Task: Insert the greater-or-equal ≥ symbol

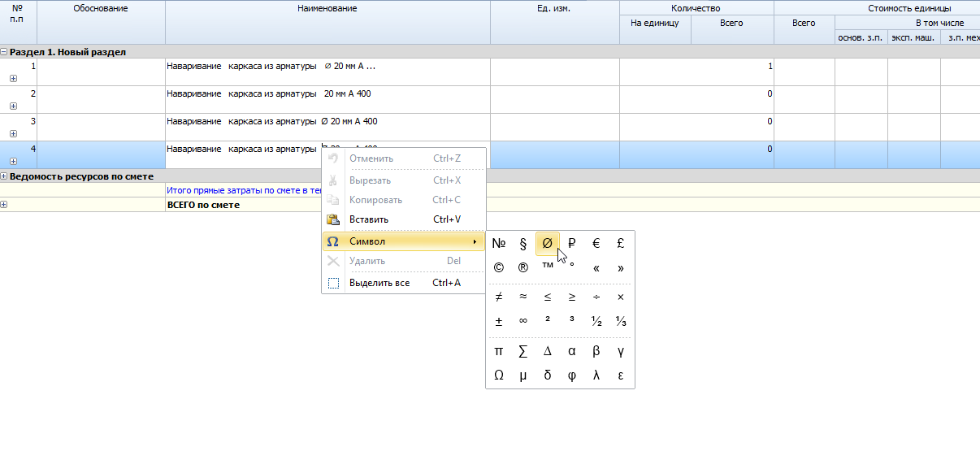Action: click(572, 297)
